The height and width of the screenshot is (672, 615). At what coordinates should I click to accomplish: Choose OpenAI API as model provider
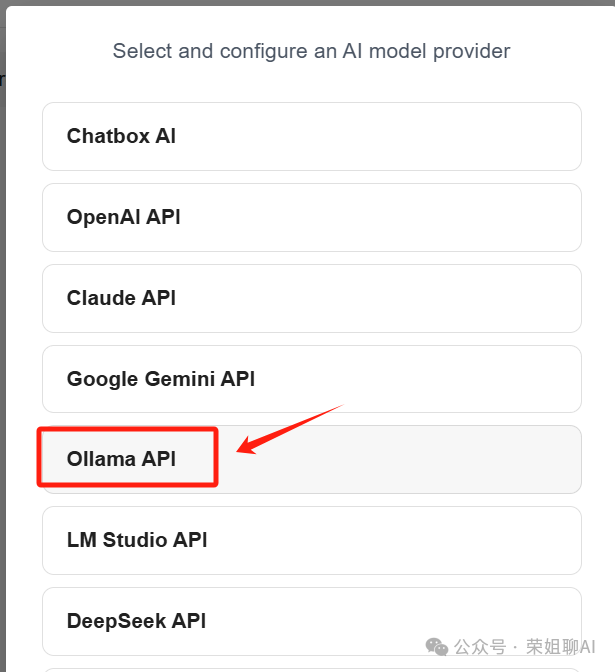pos(312,217)
